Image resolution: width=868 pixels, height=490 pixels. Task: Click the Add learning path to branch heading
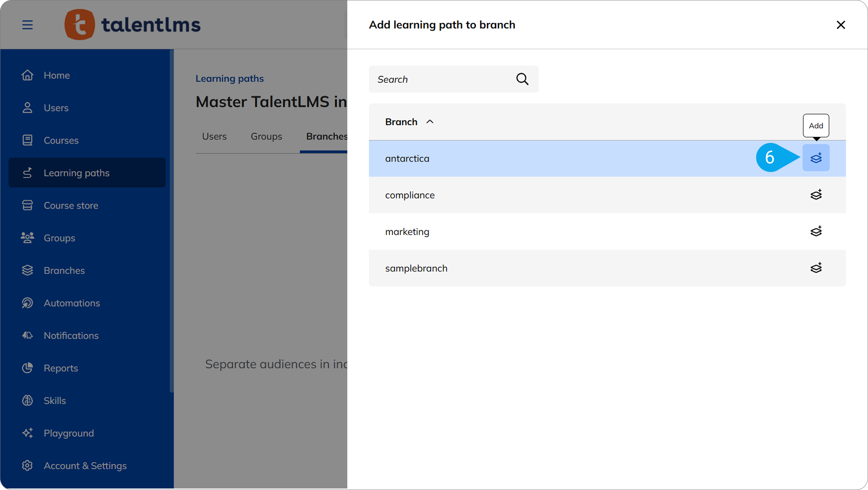442,25
